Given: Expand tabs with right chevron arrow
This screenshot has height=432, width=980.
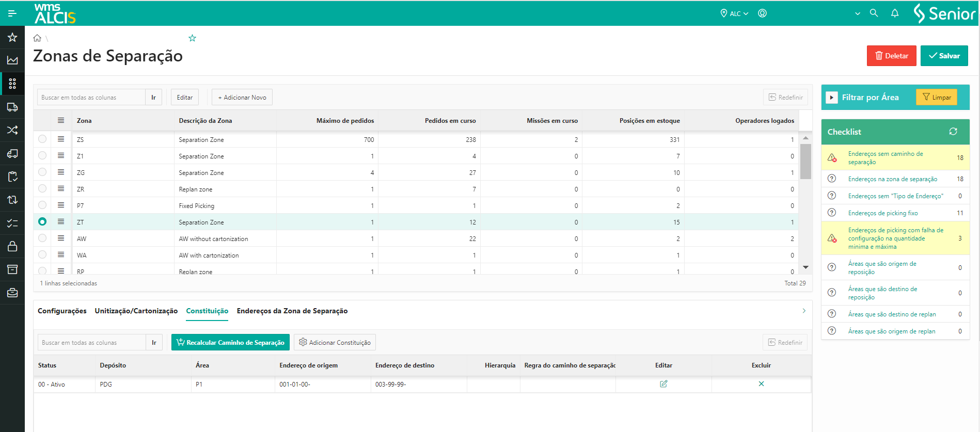Looking at the screenshot, I should 804,311.
